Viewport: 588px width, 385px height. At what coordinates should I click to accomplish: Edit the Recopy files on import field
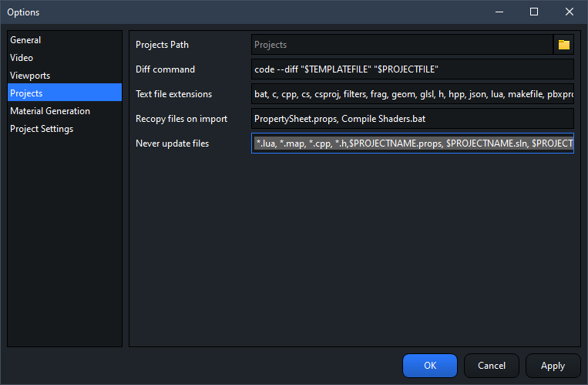tap(412, 119)
